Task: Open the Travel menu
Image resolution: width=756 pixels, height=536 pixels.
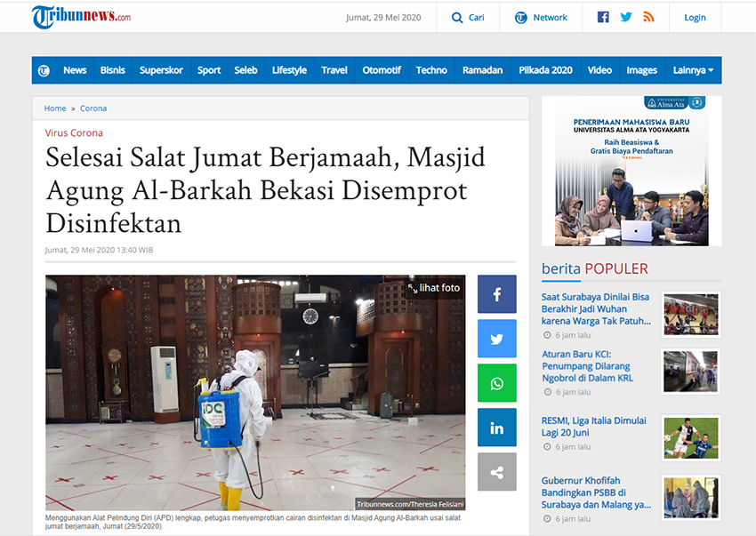Action: click(334, 70)
